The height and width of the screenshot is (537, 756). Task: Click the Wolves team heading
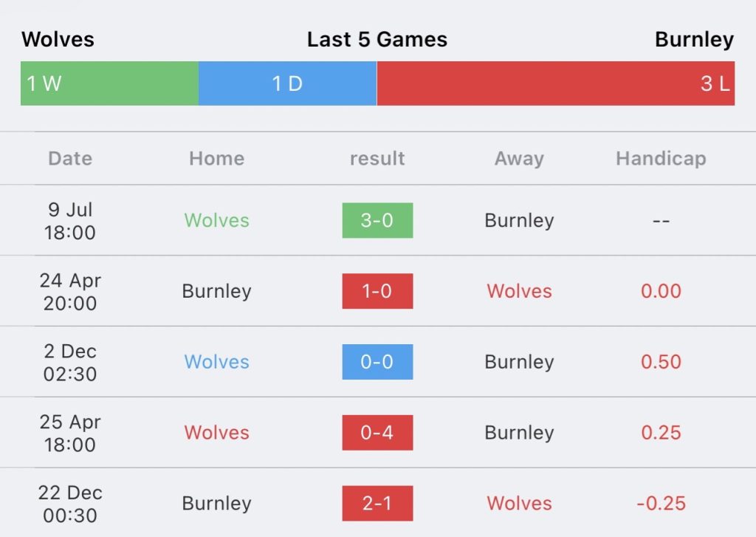[58, 40]
